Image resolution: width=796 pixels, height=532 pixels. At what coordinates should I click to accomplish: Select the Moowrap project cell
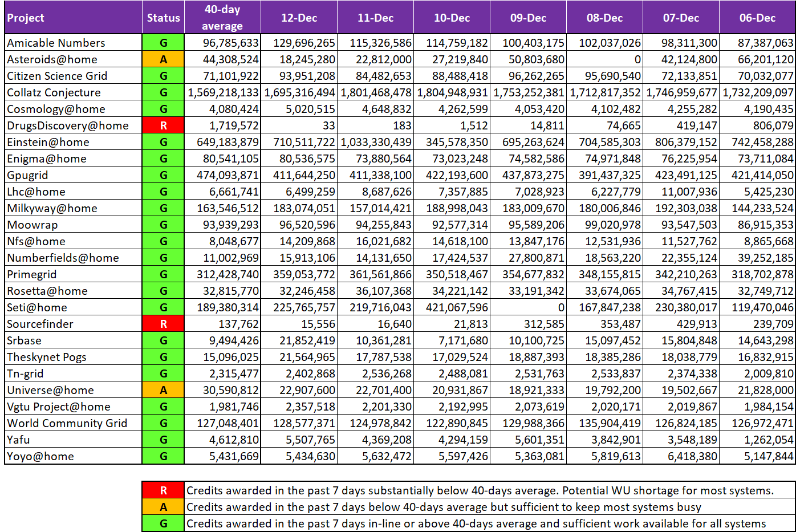[74, 225]
